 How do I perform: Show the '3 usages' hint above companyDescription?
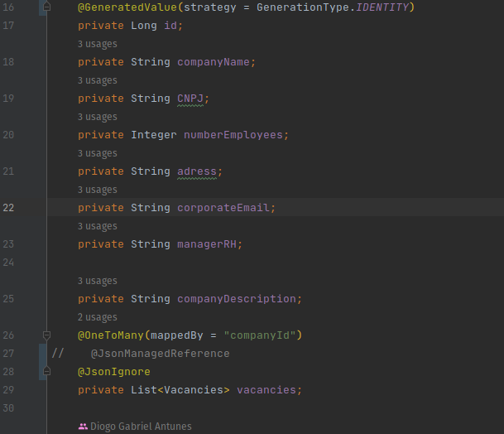pyautogui.click(x=98, y=281)
